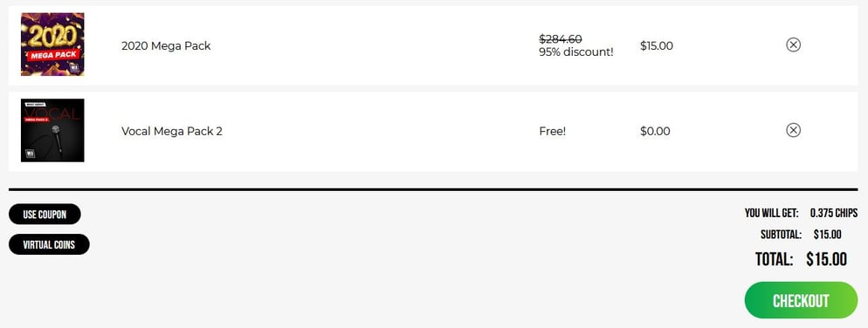Apply Virtual Coins to the order
868x328 pixels.
click(x=49, y=244)
